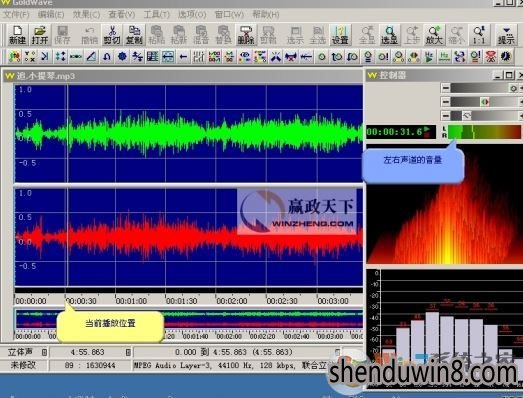The width and height of the screenshot is (523, 398).
Task: Open the 帮助(H) menu
Action: (266, 14)
